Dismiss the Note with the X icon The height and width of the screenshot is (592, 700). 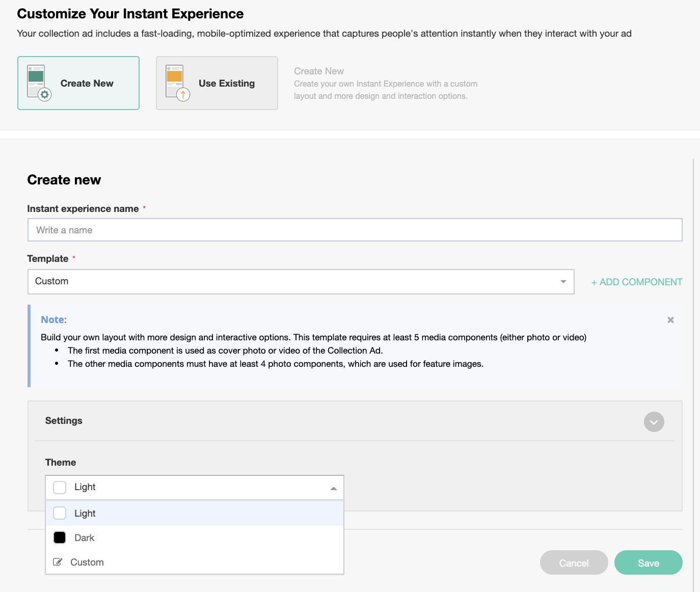click(670, 320)
